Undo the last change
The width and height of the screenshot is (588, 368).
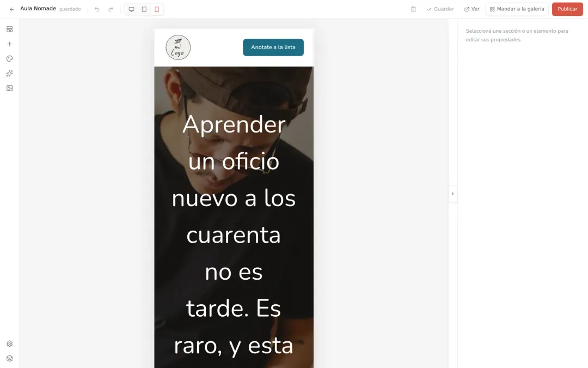click(x=97, y=9)
